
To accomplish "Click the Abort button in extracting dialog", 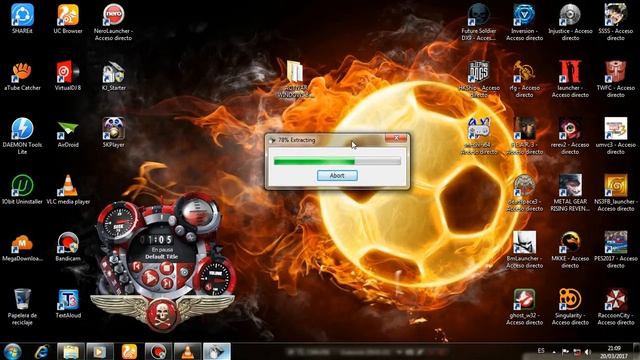I will [337, 176].
